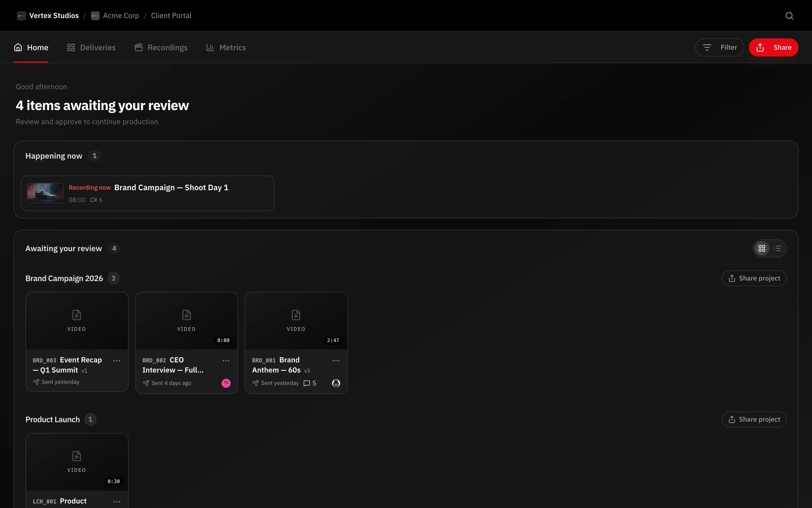Click the Recording now status label

pos(90,188)
